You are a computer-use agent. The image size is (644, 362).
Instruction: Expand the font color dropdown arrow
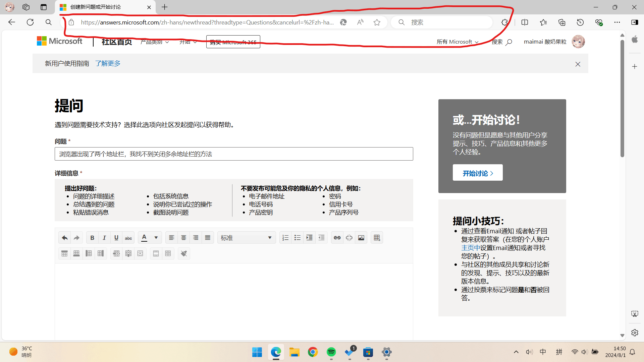[156, 238]
